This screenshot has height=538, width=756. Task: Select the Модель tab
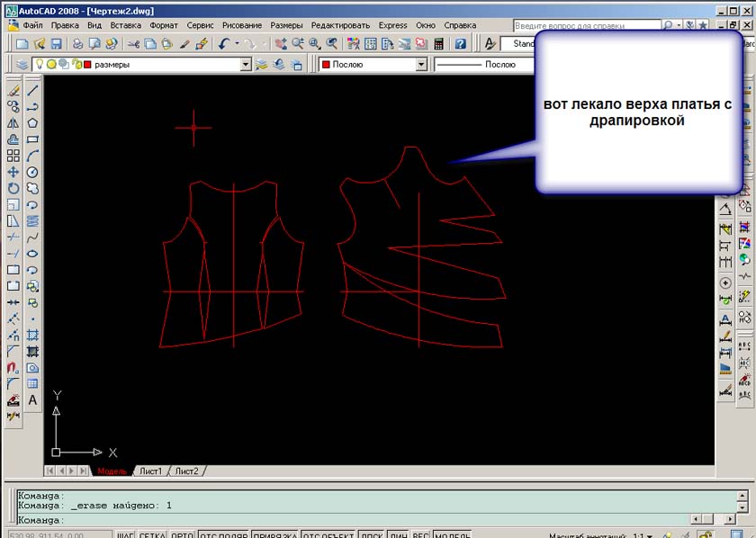point(112,471)
